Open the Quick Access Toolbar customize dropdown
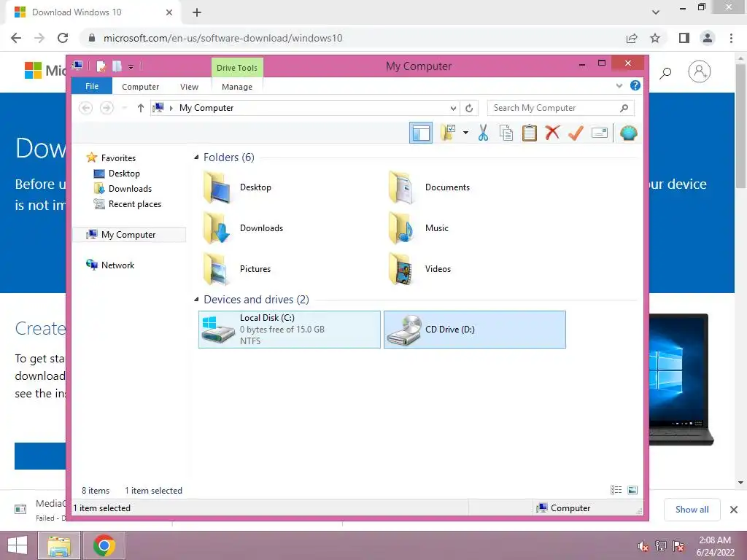Image resolution: width=747 pixels, height=560 pixels. (131, 66)
